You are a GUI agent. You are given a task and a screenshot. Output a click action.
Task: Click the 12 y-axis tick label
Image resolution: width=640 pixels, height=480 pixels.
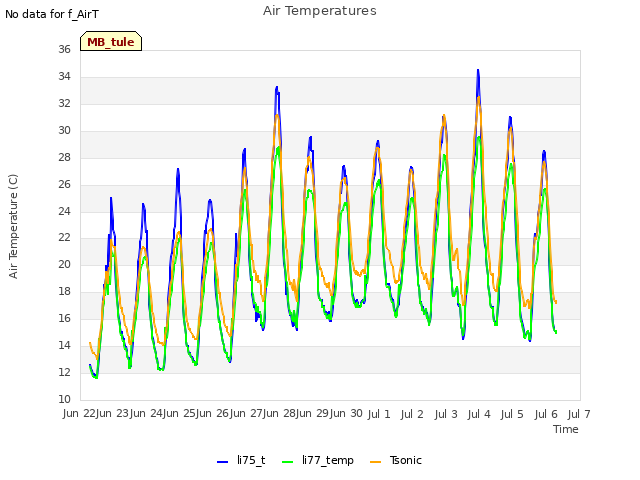click(64, 372)
